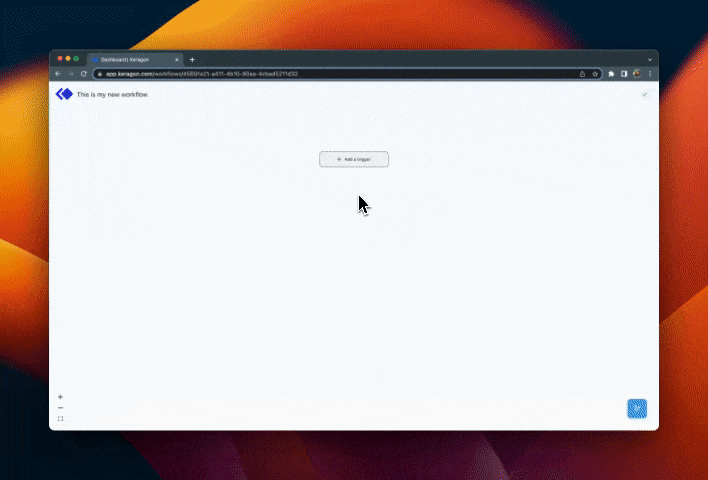Zoom out on the workflow canvas
Screen dimensions: 708x480
pyautogui.click(x=60, y=408)
